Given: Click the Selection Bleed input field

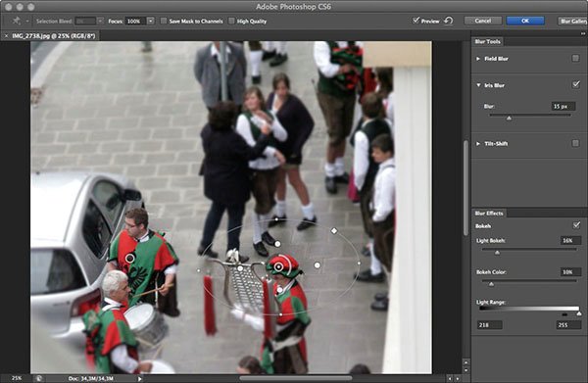Looking at the screenshot, I should point(85,21).
